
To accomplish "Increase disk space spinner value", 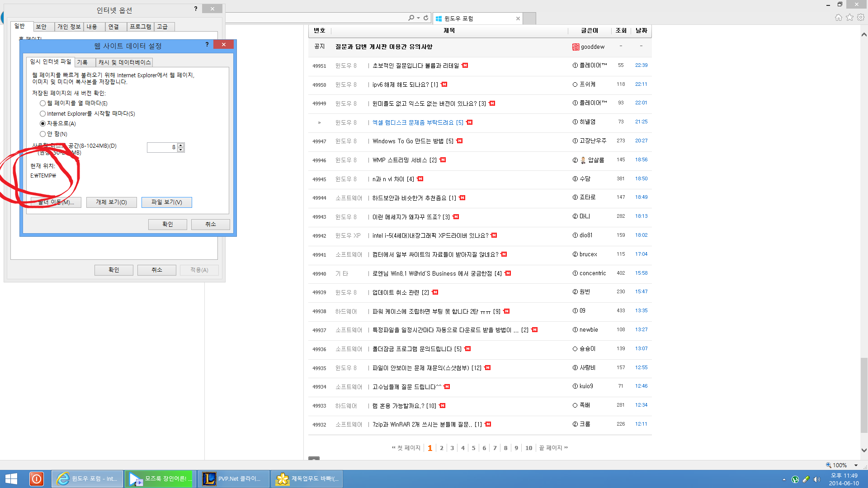I will click(x=181, y=145).
